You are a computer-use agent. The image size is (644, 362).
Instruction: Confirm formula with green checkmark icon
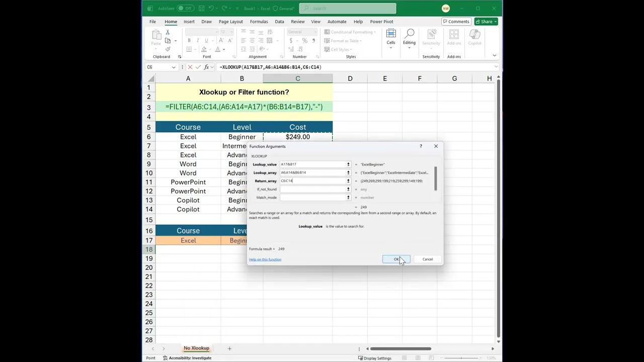(x=198, y=67)
